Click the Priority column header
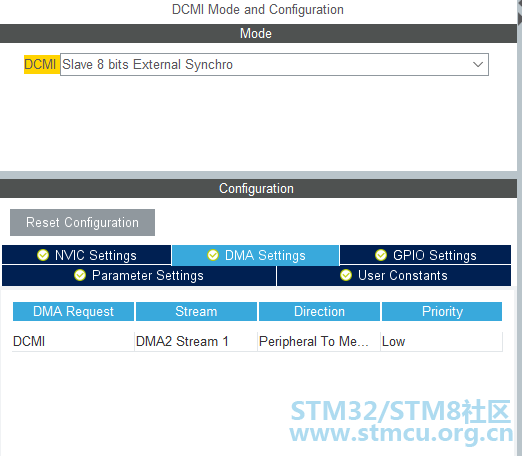This screenshot has width=522, height=456. 442,311
